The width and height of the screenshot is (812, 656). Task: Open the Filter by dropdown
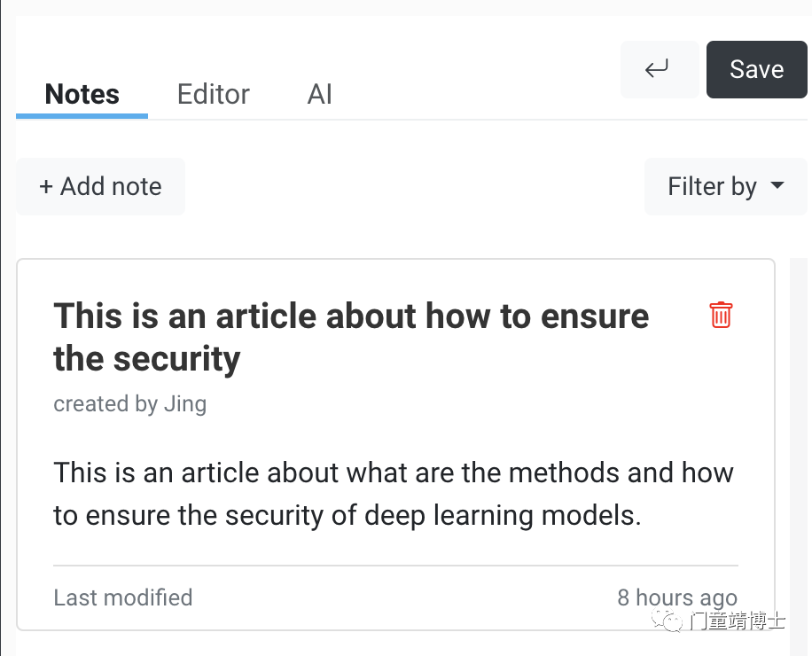click(x=725, y=186)
